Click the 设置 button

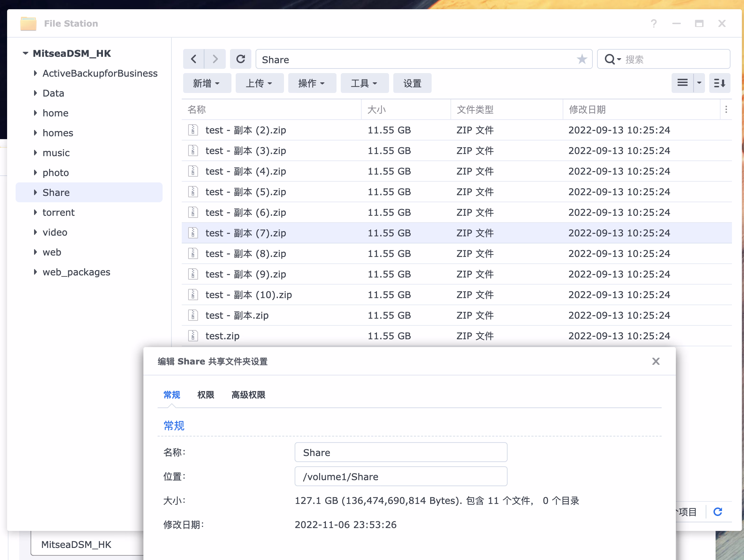coord(412,83)
